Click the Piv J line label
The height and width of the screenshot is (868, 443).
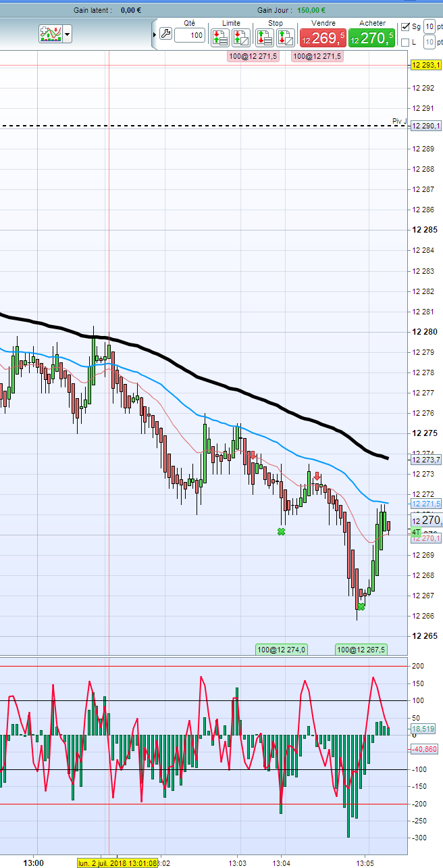point(400,122)
